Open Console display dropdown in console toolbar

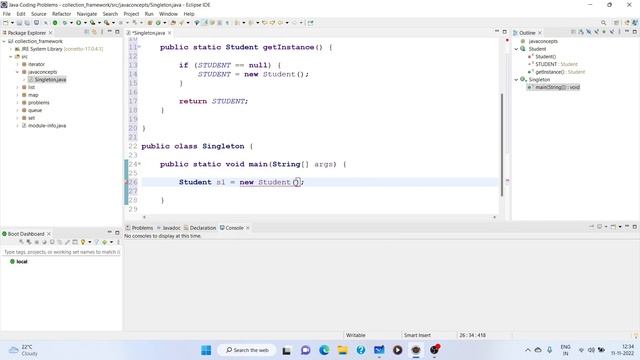pyautogui.click(x=606, y=227)
